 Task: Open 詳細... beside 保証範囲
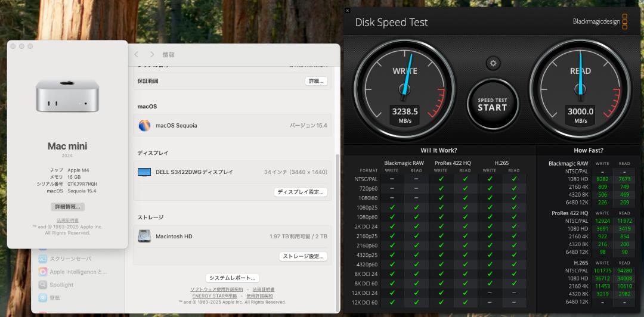[x=316, y=81]
